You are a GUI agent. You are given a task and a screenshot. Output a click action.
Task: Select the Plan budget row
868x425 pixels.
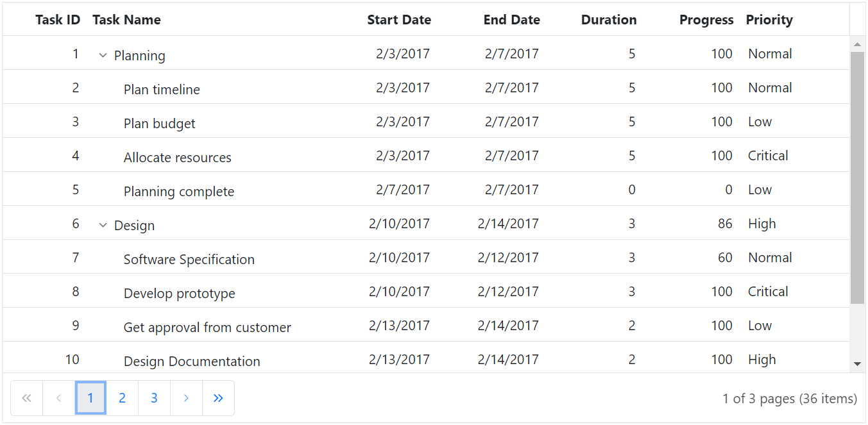click(159, 123)
